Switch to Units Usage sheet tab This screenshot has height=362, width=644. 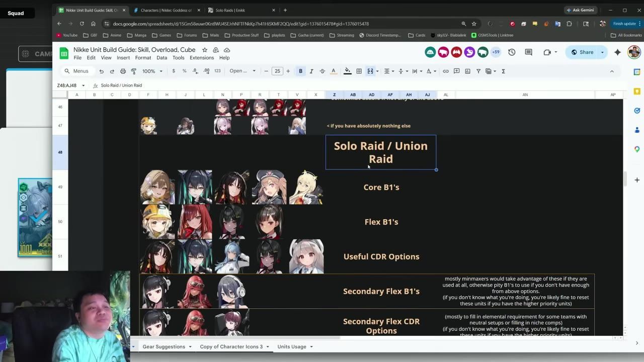pyautogui.click(x=292, y=346)
